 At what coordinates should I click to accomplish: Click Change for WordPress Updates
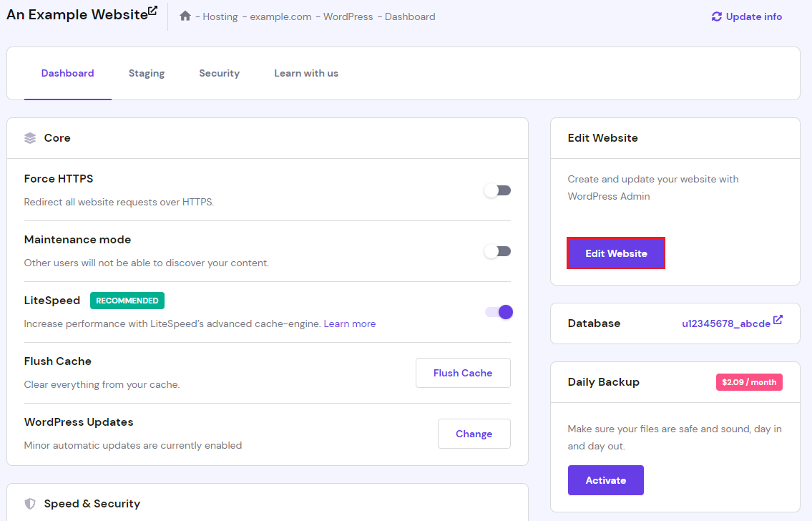(x=474, y=434)
